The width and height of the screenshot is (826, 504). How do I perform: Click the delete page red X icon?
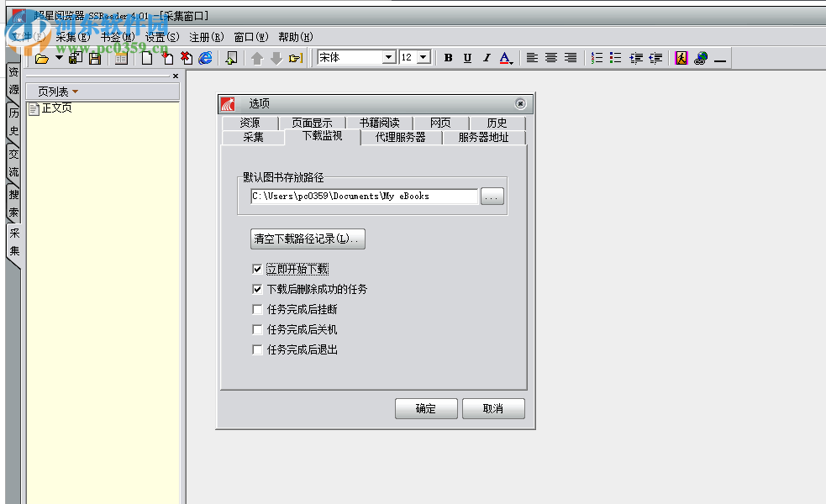pyautogui.click(x=187, y=58)
